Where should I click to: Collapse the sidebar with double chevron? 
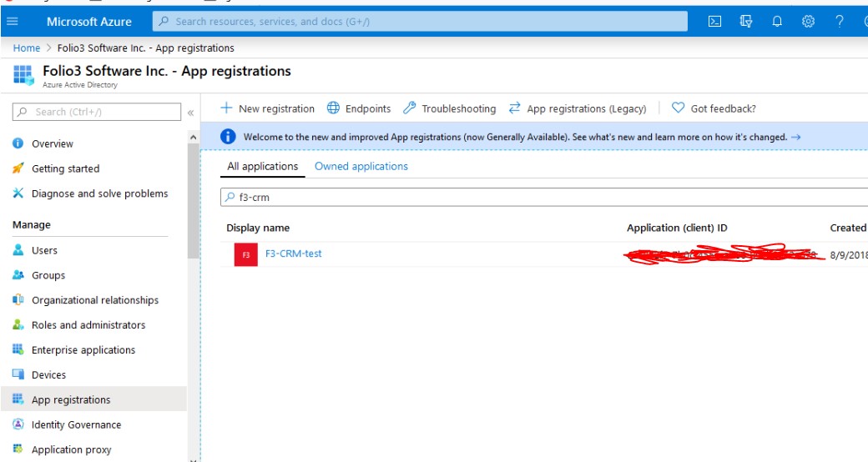(190, 113)
